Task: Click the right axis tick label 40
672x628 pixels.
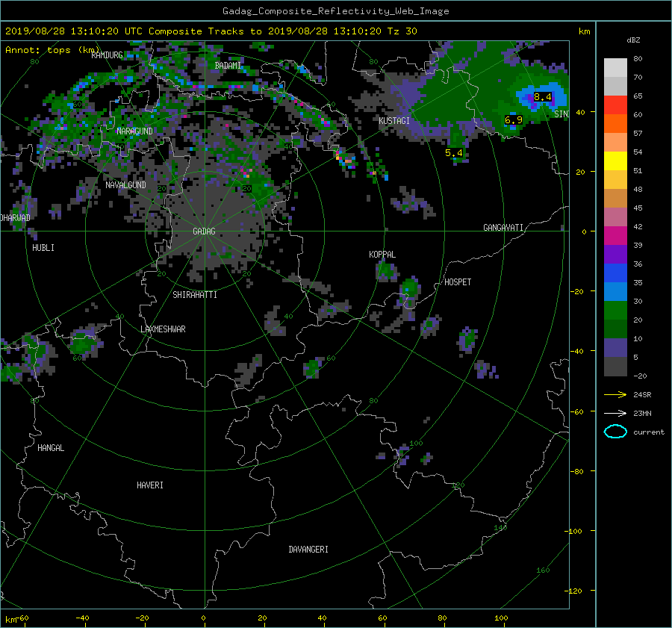Action: 580,112
